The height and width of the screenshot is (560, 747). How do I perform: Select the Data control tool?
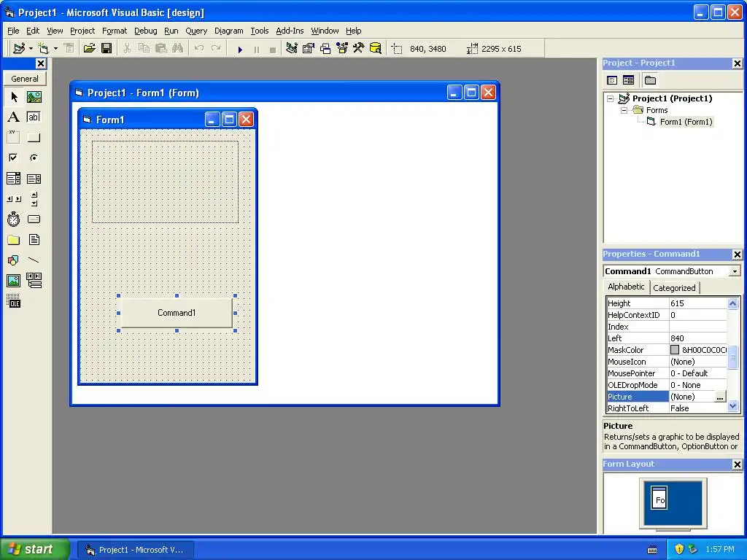[x=34, y=281]
